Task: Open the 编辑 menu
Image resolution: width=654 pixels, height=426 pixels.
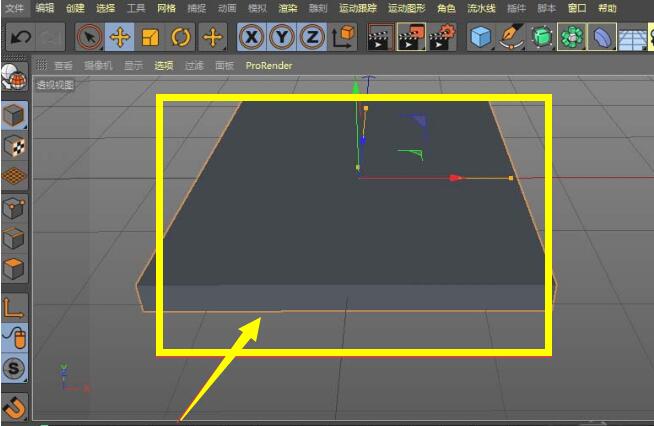Action: click(45, 8)
